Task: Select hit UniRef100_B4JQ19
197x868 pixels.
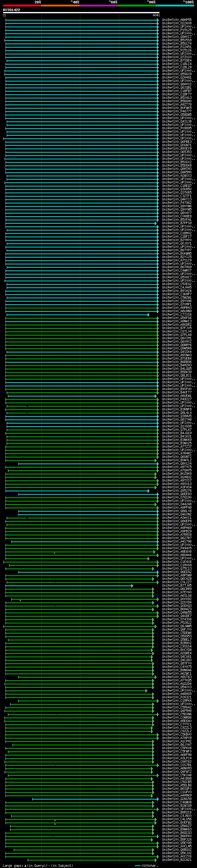Action: (177, 433)
